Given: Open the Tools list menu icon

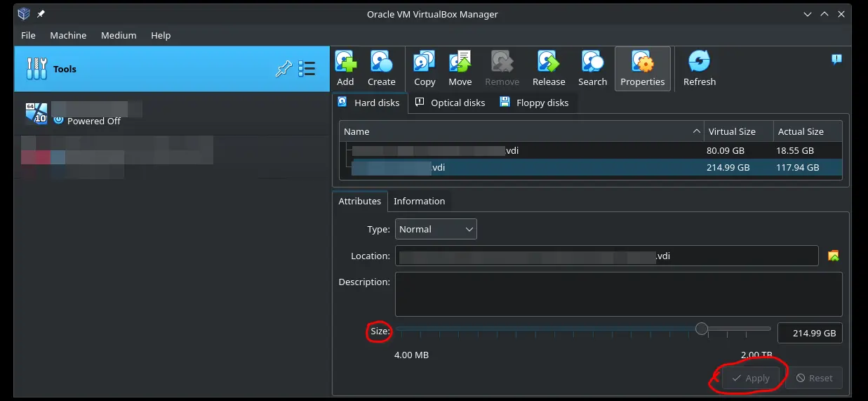Looking at the screenshot, I should point(307,69).
